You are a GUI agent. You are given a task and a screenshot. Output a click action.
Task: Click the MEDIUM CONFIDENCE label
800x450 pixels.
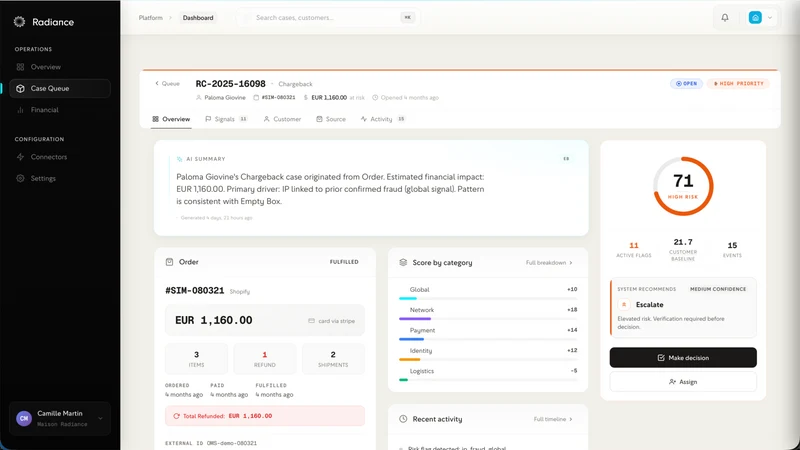click(x=718, y=289)
